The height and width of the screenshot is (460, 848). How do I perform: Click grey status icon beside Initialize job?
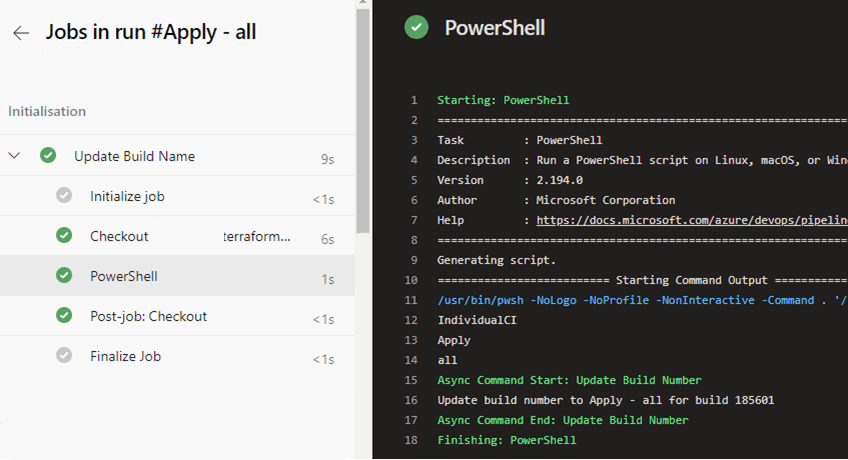pos(64,196)
